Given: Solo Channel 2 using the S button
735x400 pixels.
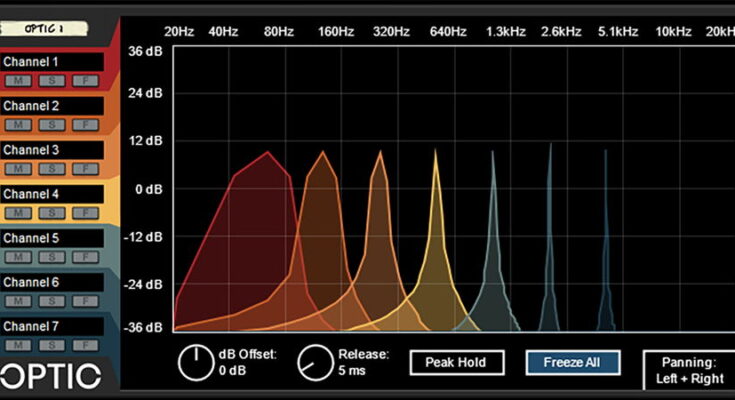Looking at the screenshot, I should [52, 124].
